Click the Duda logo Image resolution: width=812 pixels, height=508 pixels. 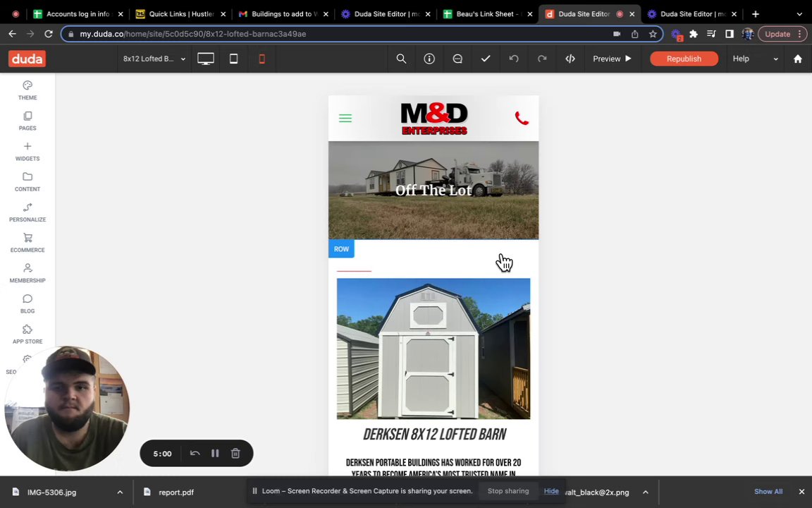[x=27, y=59]
